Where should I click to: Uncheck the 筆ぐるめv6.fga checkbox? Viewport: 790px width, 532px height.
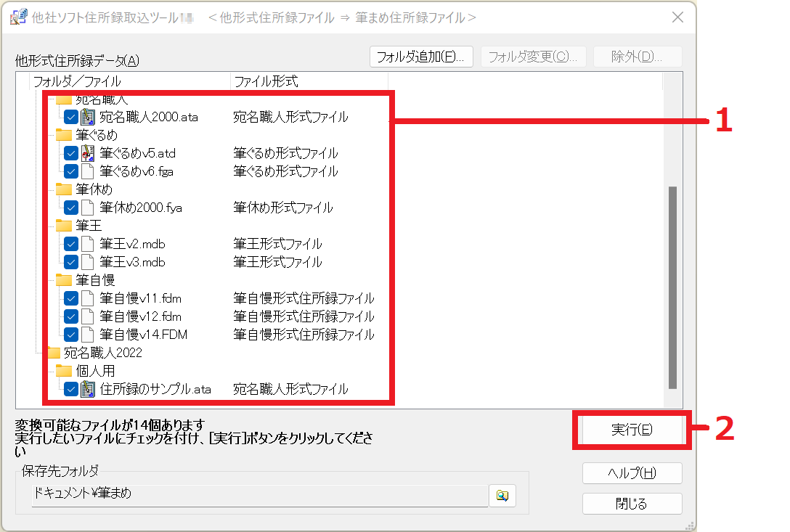(71, 171)
